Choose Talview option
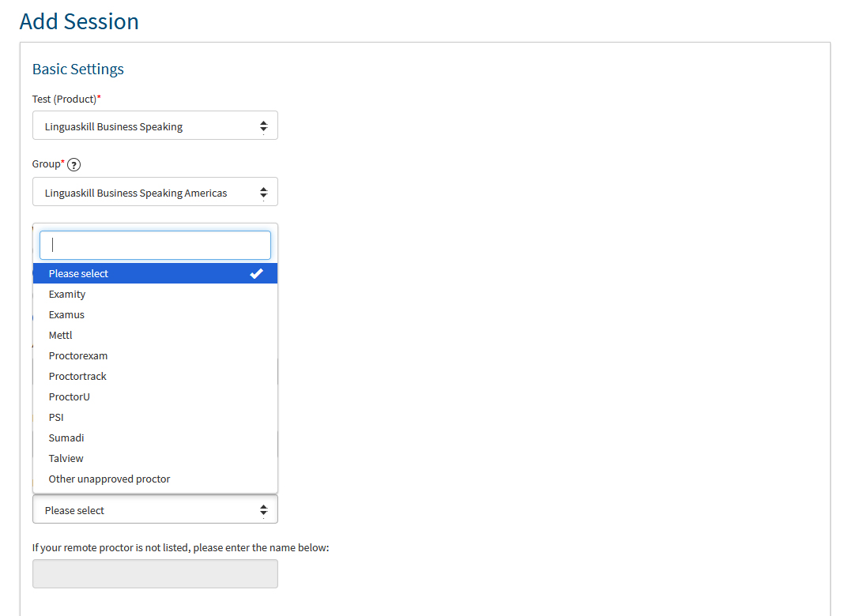Image resolution: width=852 pixels, height=616 pixels. click(155, 459)
